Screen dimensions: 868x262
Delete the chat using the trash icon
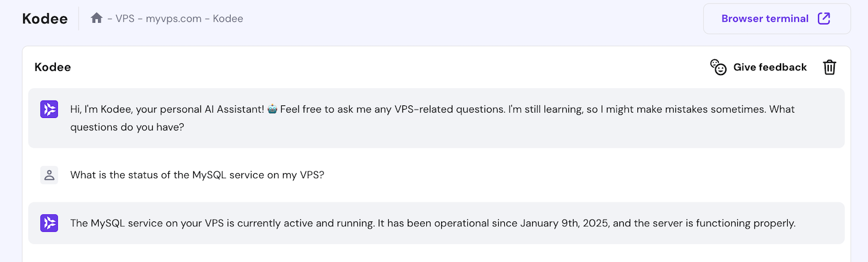coord(829,67)
